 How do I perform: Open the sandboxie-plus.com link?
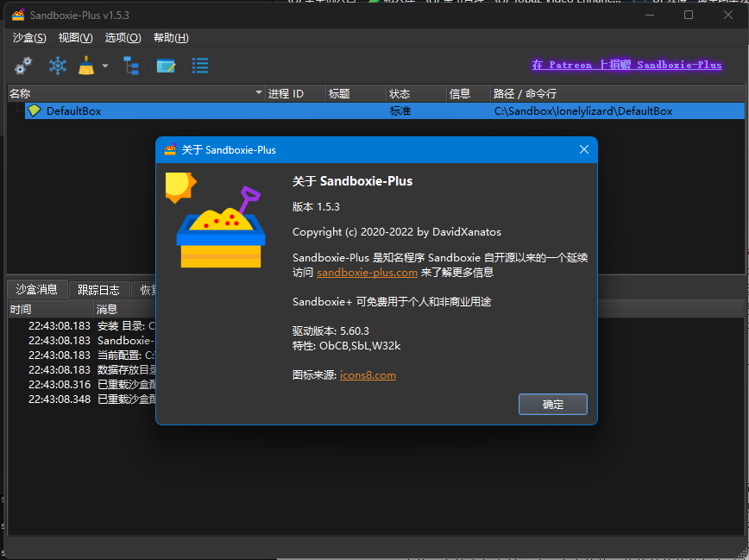367,273
